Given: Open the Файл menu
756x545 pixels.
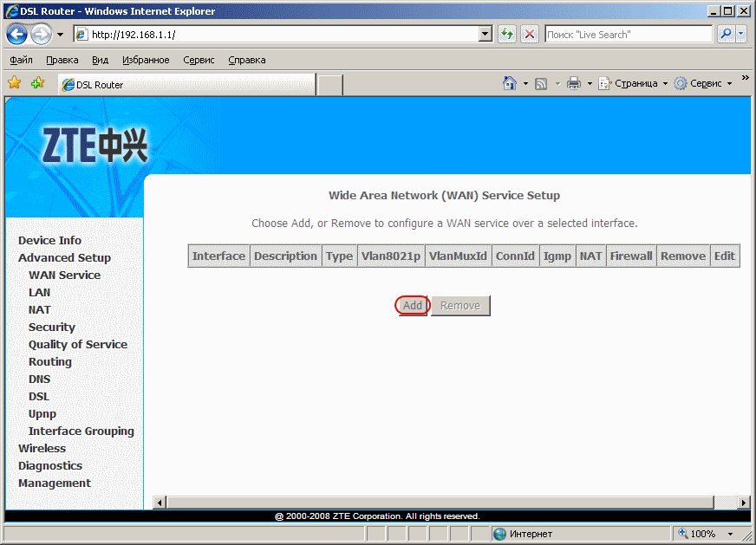Looking at the screenshot, I should click(x=22, y=60).
